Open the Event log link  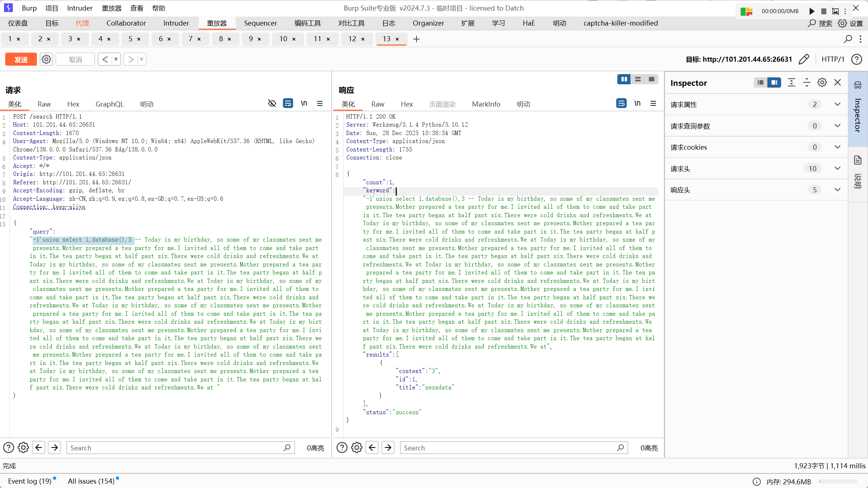click(x=30, y=481)
